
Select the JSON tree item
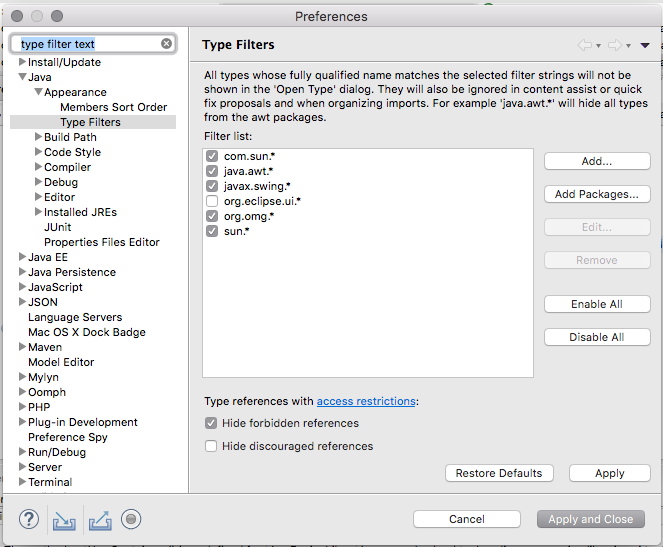(43, 302)
